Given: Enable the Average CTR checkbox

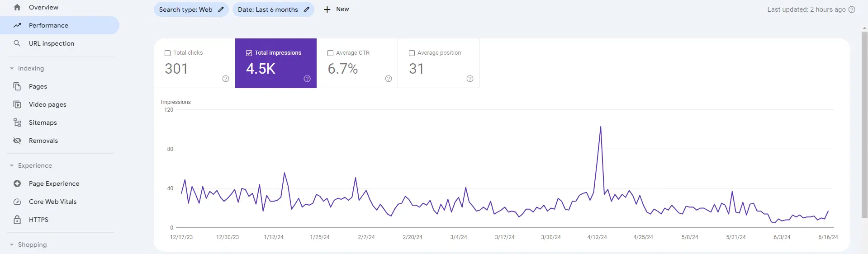Looking at the screenshot, I should point(330,53).
